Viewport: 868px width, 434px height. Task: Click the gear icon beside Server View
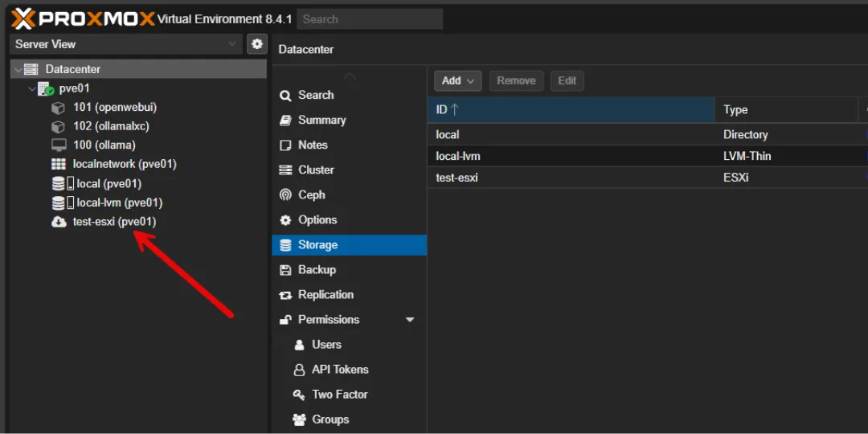point(257,44)
